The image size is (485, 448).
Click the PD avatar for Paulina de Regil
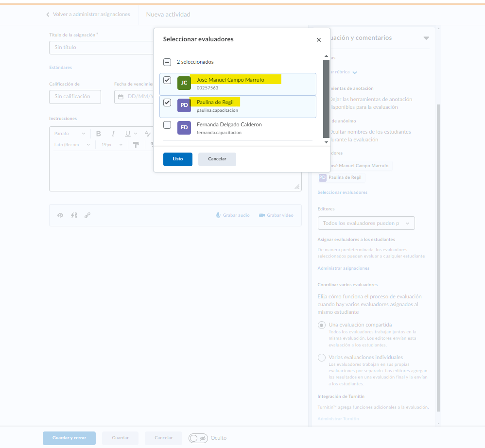pyautogui.click(x=184, y=105)
